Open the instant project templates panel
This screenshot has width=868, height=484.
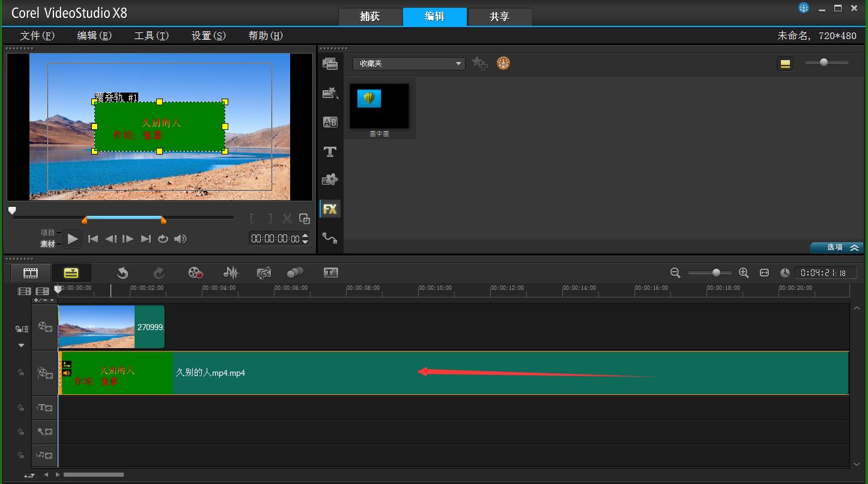pyautogui.click(x=330, y=93)
